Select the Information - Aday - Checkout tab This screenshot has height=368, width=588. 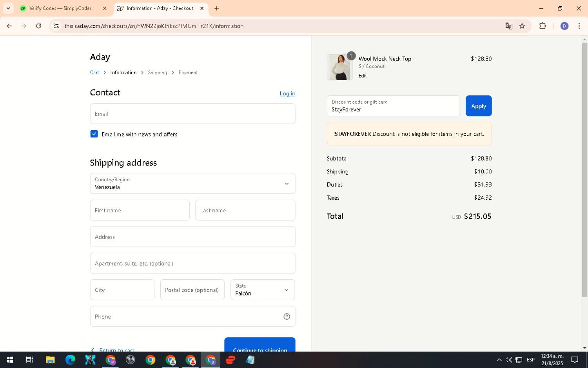161,8
